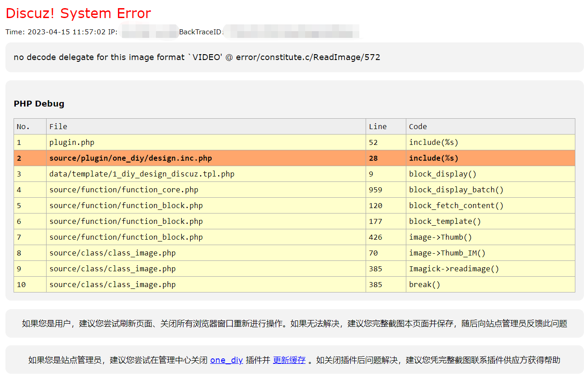Screen dimensions: 588x376
Task: Select data/template/1_diy_design_discuz.tpl.php file cell
Action: coord(206,174)
